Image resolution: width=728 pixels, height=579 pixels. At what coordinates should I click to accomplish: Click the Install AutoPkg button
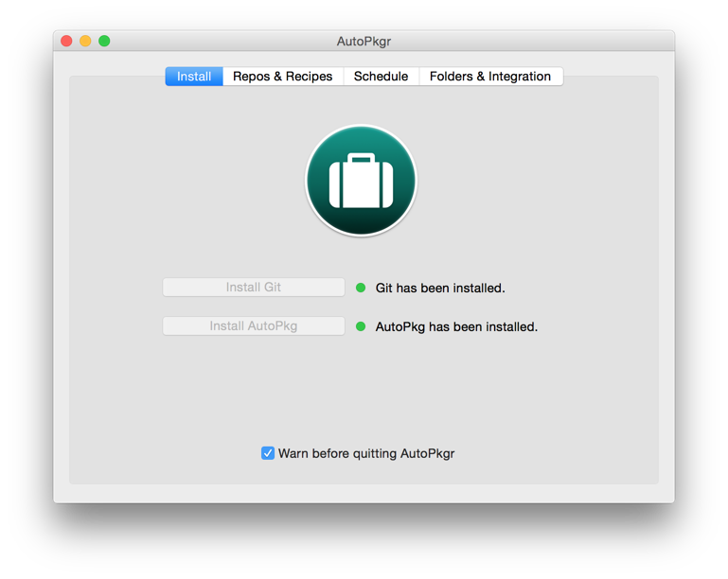pyautogui.click(x=254, y=326)
